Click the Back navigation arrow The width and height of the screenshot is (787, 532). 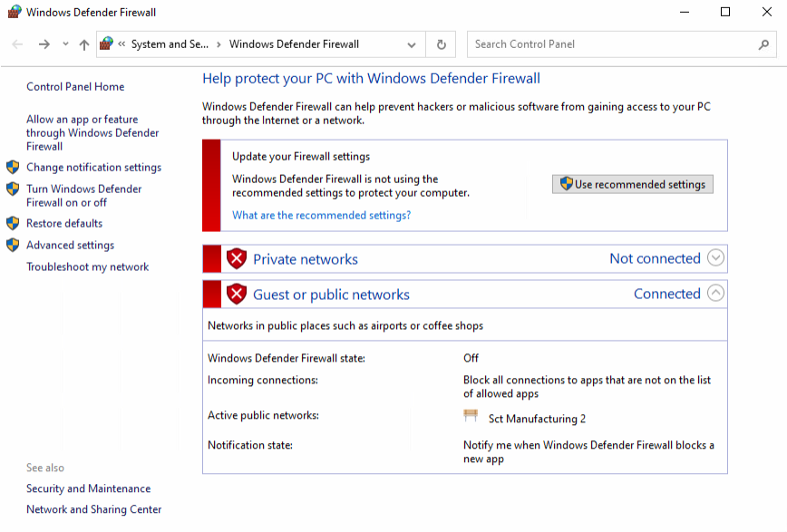[17, 44]
